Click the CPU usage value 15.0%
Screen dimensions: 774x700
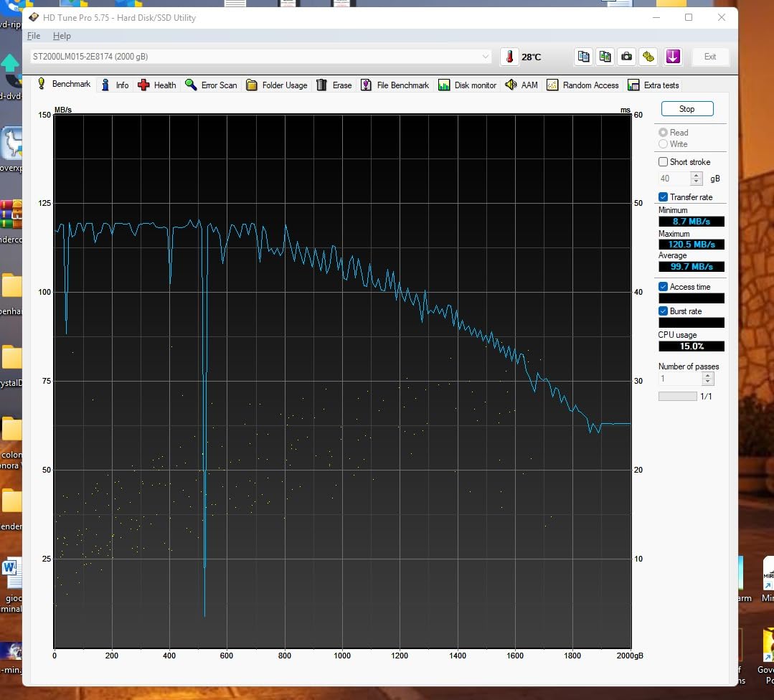(x=692, y=346)
